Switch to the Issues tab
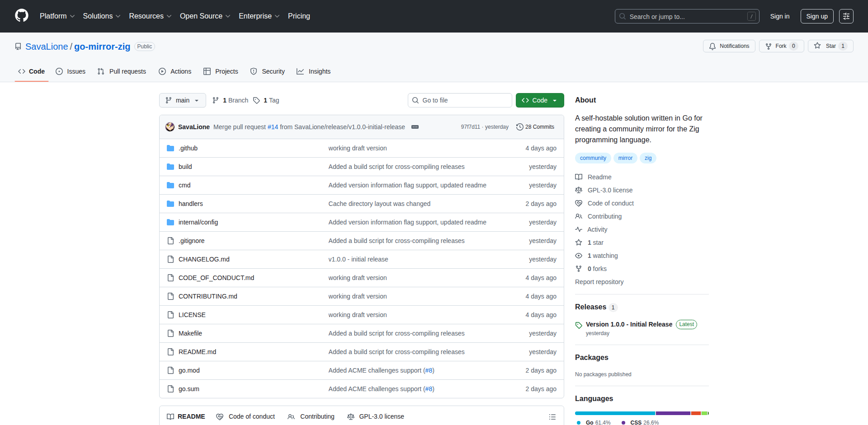 click(71, 71)
